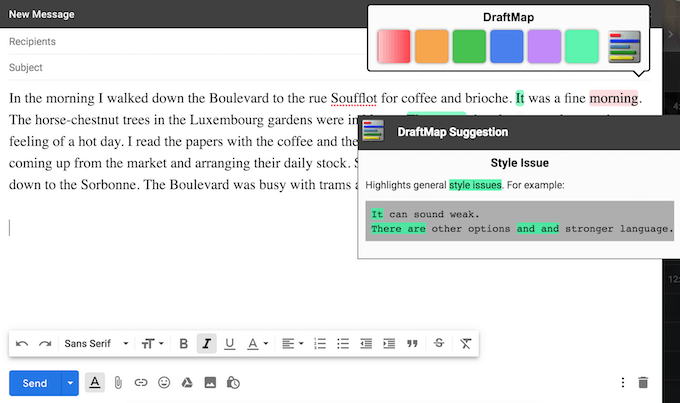Click the DraftMap logo icon in popup

[x=624, y=46]
